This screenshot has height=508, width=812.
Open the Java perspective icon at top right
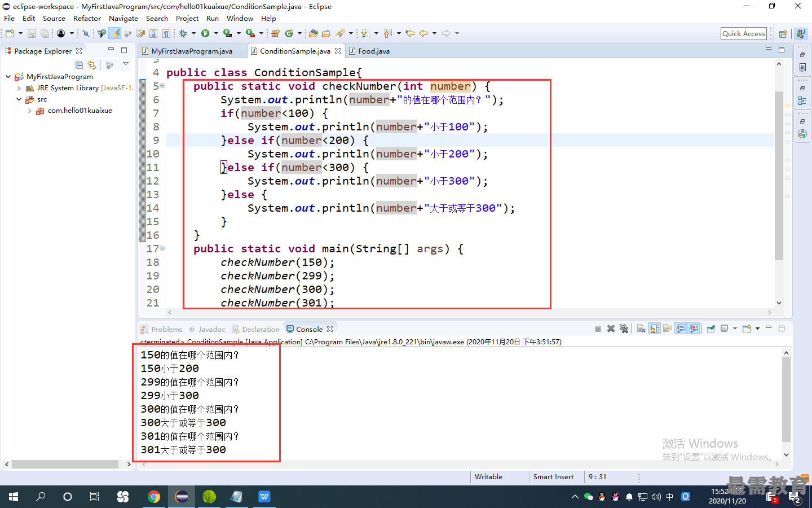801,34
